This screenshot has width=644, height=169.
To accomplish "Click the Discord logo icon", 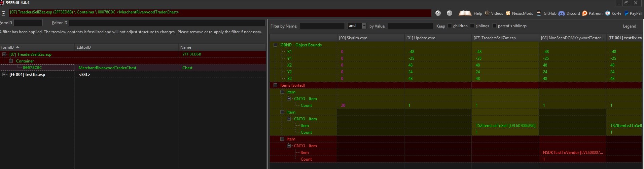I will click(x=562, y=13).
